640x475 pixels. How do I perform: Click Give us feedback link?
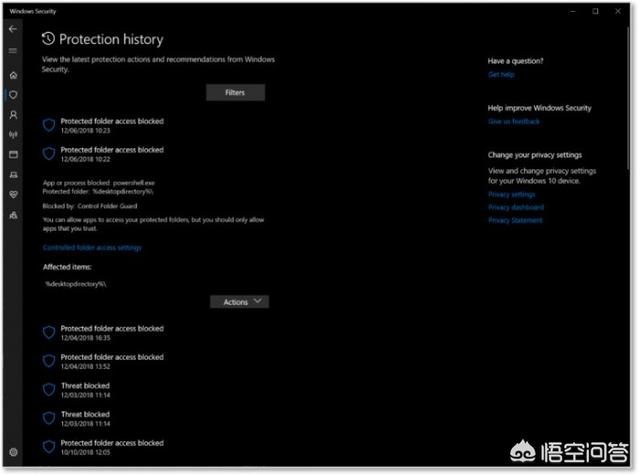pyautogui.click(x=513, y=122)
